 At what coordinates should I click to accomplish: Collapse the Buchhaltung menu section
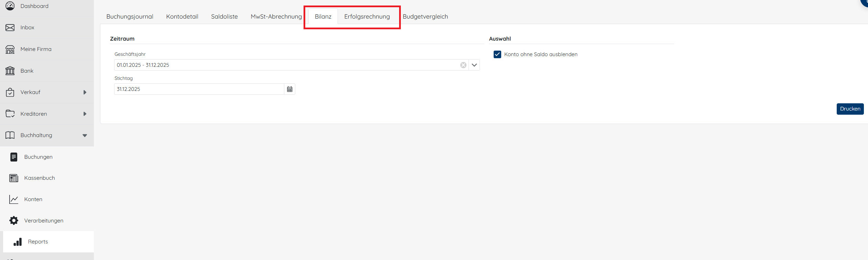(x=85, y=135)
